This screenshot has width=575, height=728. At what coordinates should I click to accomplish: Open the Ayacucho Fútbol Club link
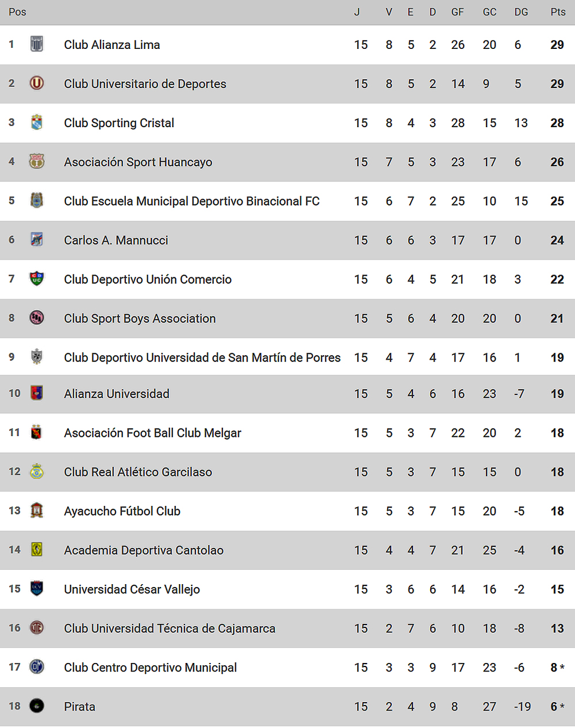click(x=122, y=512)
